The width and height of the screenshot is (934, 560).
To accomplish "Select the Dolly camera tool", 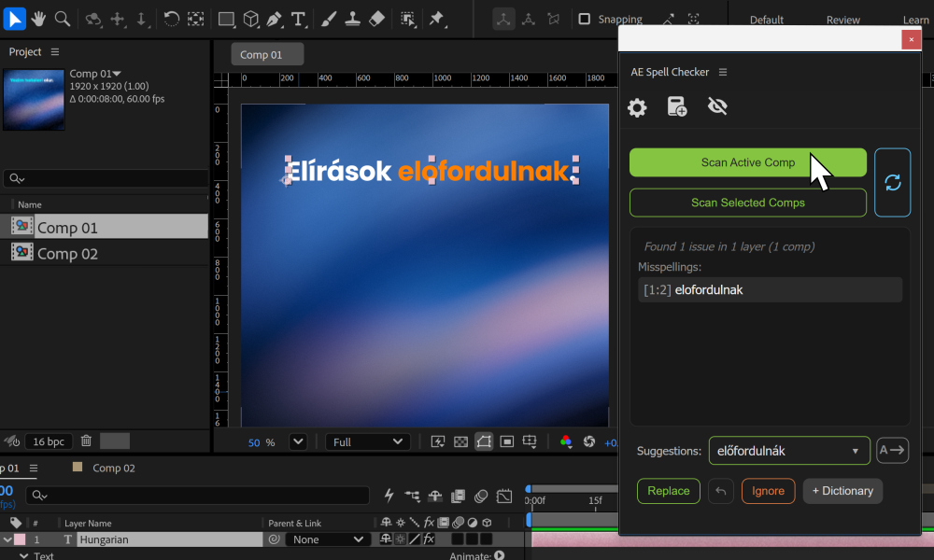I will pos(141,19).
